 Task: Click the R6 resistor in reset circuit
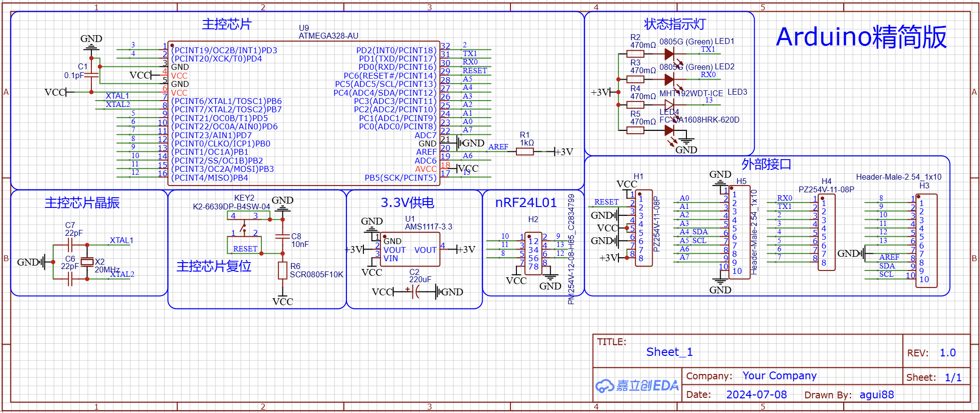click(x=282, y=270)
